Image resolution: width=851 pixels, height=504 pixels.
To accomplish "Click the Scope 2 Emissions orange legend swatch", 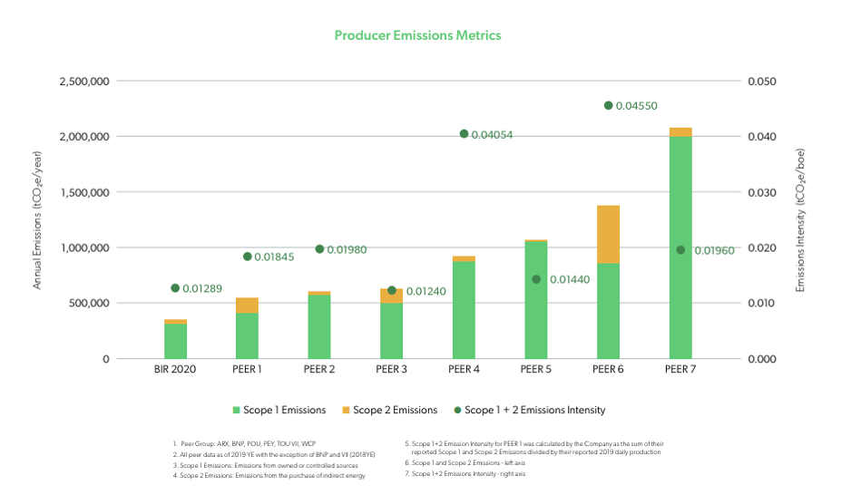I will click(x=344, y=410).
